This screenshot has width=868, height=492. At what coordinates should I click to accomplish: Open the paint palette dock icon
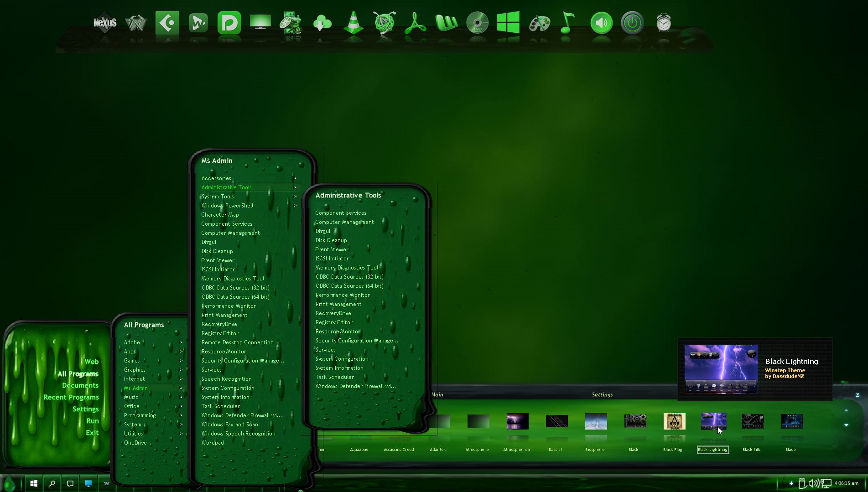tap(539, 23)
